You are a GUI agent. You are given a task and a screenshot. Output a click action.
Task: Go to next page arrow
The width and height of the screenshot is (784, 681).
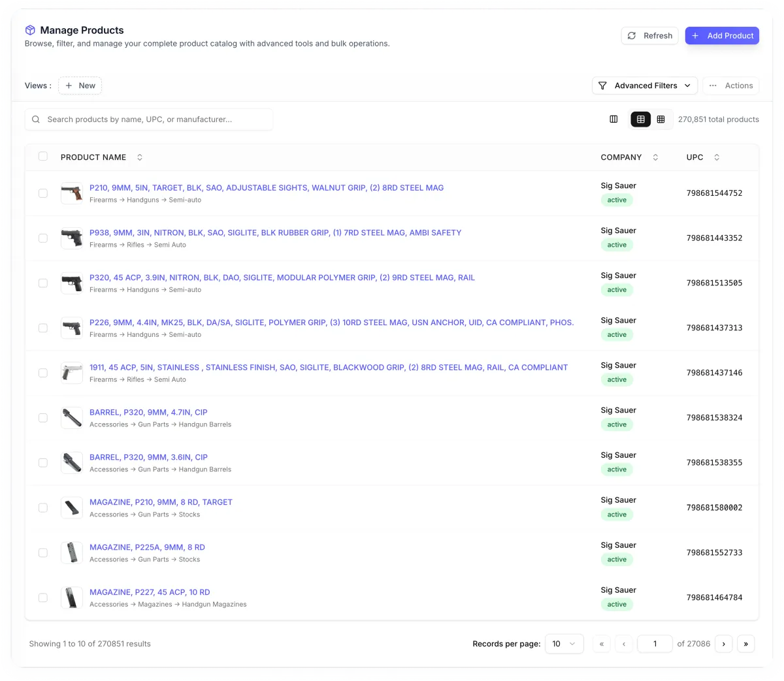tap(723, 644)
